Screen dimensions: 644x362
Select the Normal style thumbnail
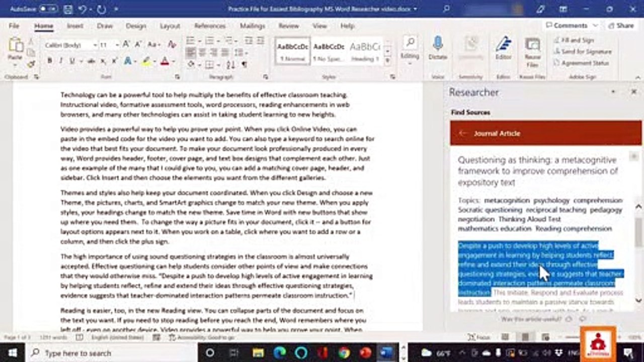[292, 51]
